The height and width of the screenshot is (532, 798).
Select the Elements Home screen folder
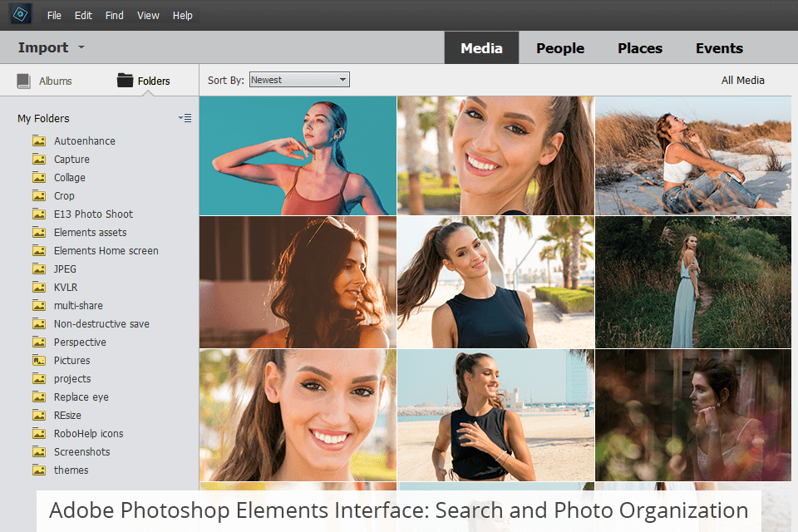point(106,251)
